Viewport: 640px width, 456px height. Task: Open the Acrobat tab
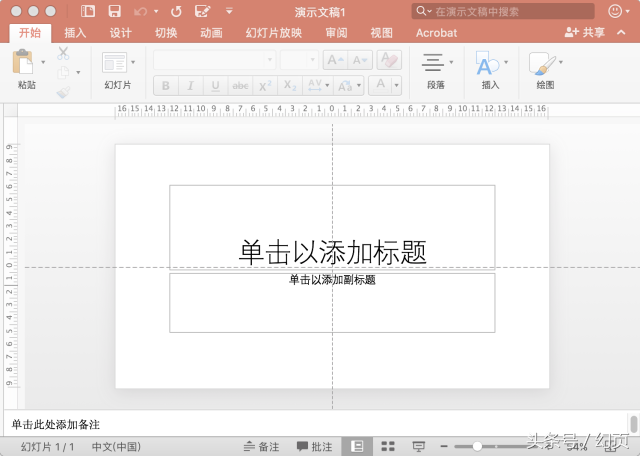pos(436,33)
